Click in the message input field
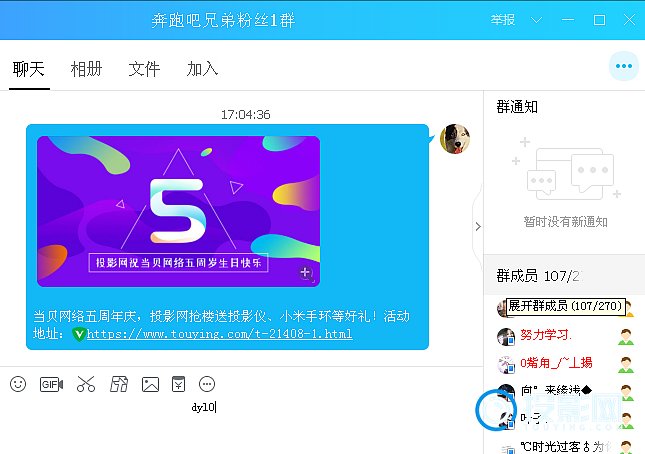This screenshot has height=454, width=645. (240, 425)
